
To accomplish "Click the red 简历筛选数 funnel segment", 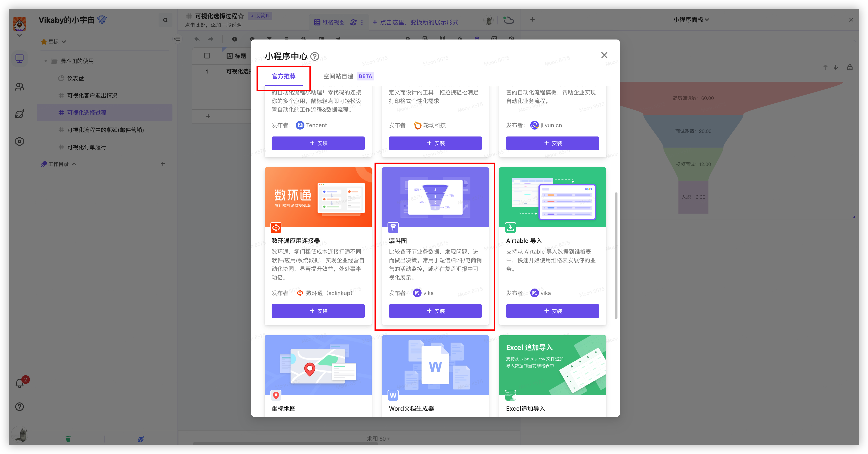I will pyautogui.click(x=693, y=98).
